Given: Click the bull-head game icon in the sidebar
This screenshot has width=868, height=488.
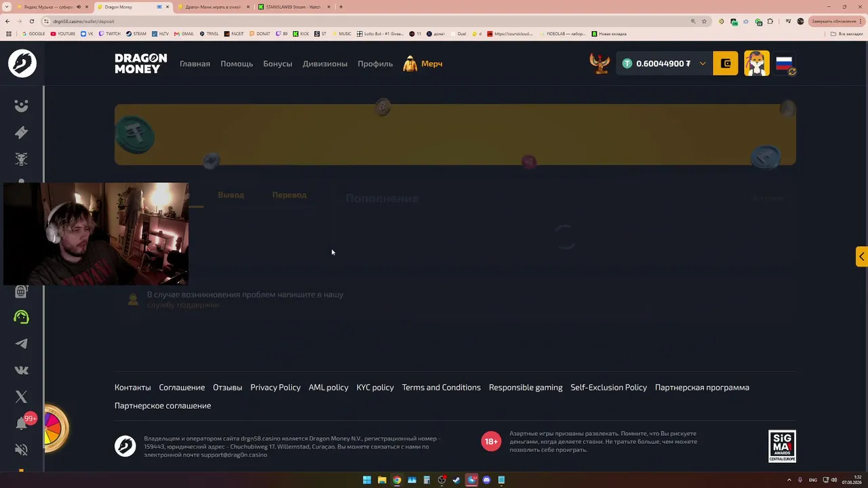Looking at the screenshot, I should pyautogui.click(x=22, y=159).
